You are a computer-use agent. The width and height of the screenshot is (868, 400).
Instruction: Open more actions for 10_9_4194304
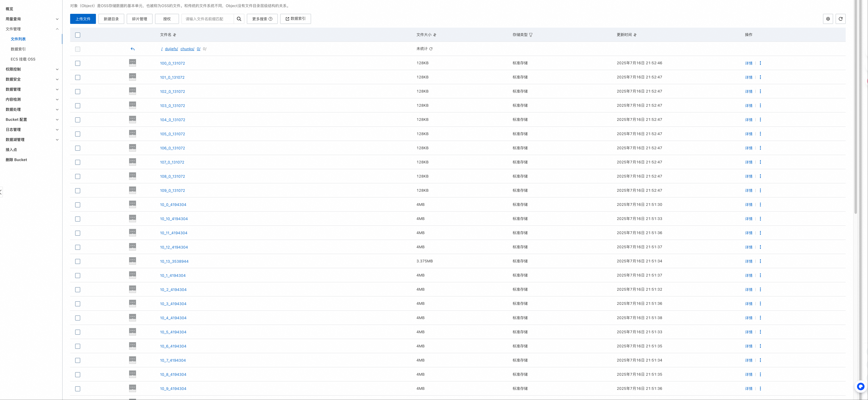760,388
